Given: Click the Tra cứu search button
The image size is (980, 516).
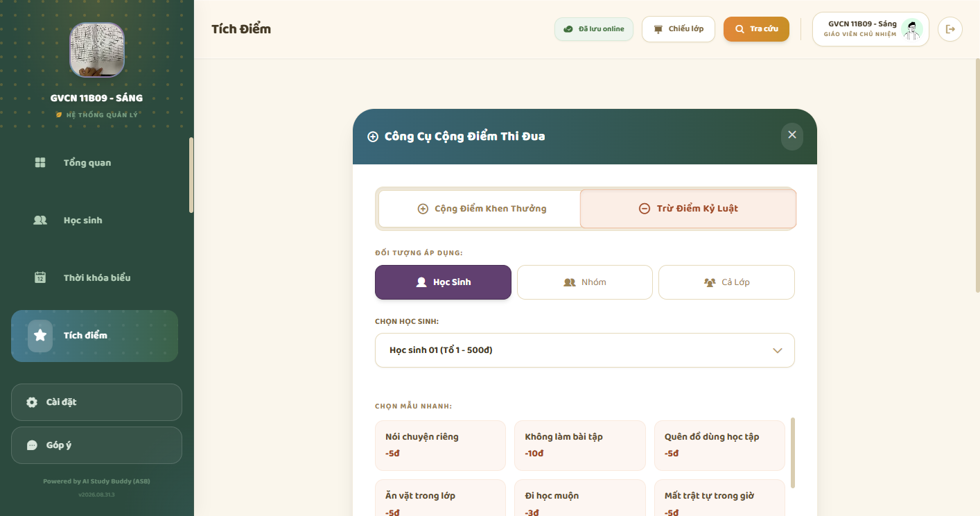Looking at the screenshot, I should 756,29.
